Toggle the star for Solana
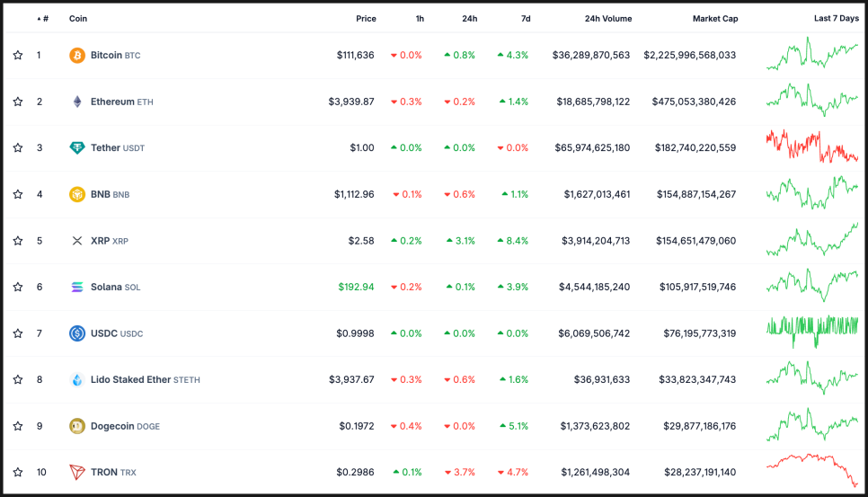This screenshot has width=868, height=497. (x=18, y=288)
